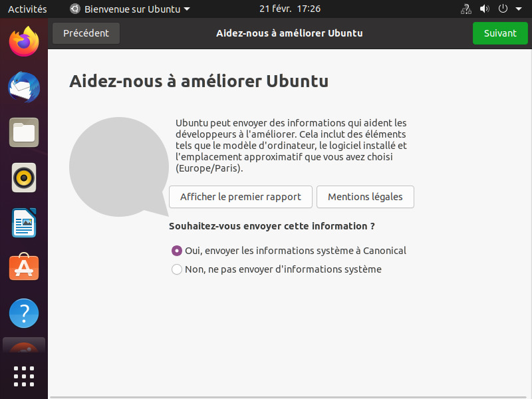Image resolution: width=532 pixels, height=399 pixels.
Task: Expand system menu arrow at top right
Action: (517, 9)
